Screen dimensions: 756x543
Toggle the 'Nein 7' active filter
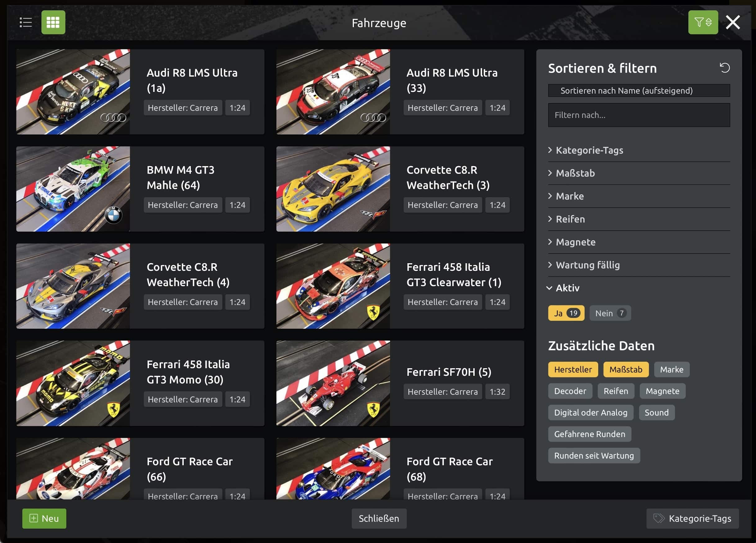610,313
